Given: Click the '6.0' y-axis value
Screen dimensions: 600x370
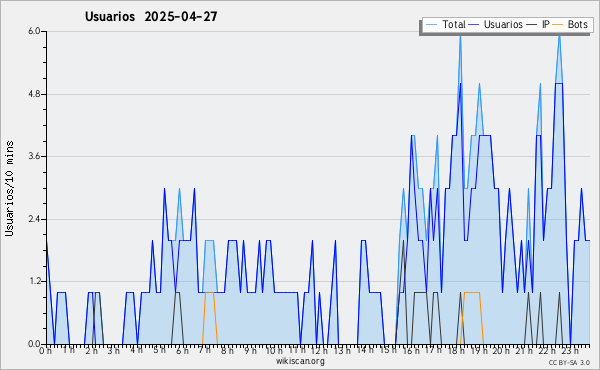Looking at the screenshot, I should click(x=34, y=31).
